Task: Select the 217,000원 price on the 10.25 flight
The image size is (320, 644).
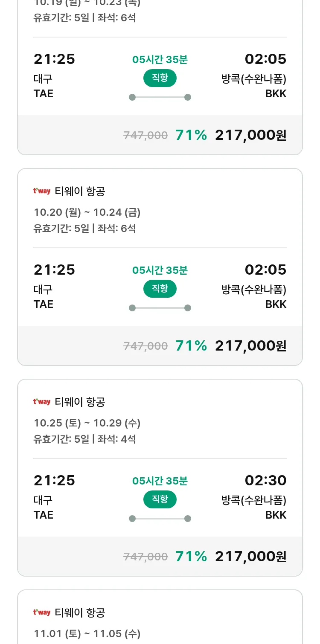Action: click(250, 557)
